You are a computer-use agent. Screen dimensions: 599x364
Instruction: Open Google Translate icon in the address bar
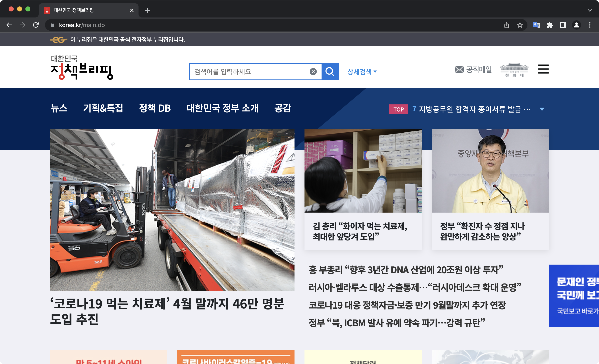(x=537, y=25)
